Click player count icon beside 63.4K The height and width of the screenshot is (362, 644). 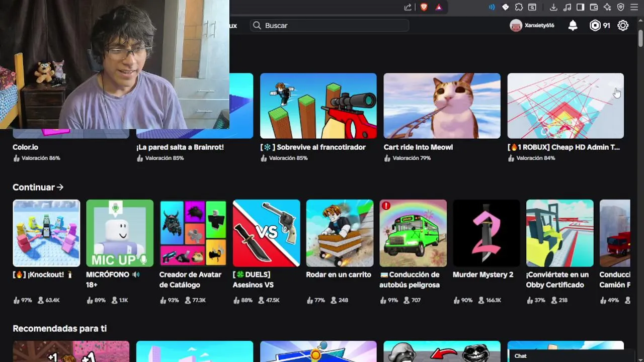pyautogui.click(x=40, y=300)
